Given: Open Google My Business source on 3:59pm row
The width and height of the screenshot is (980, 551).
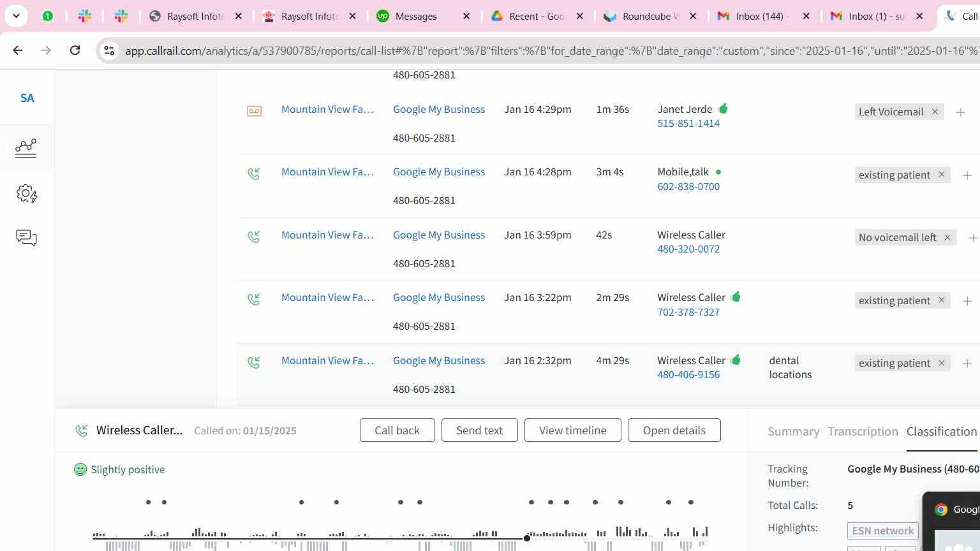Looking at the screenshot, I should coord(439,235).
